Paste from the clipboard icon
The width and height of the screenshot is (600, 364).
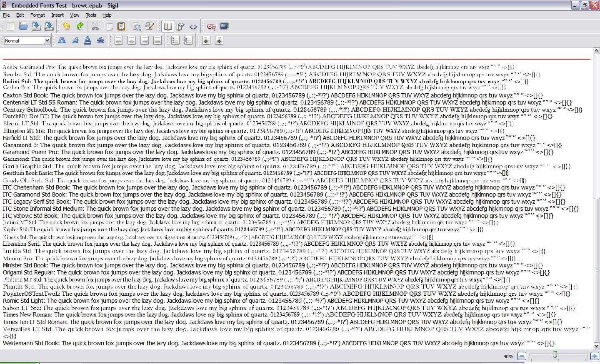pyautogui.click(x=121, y=26)
